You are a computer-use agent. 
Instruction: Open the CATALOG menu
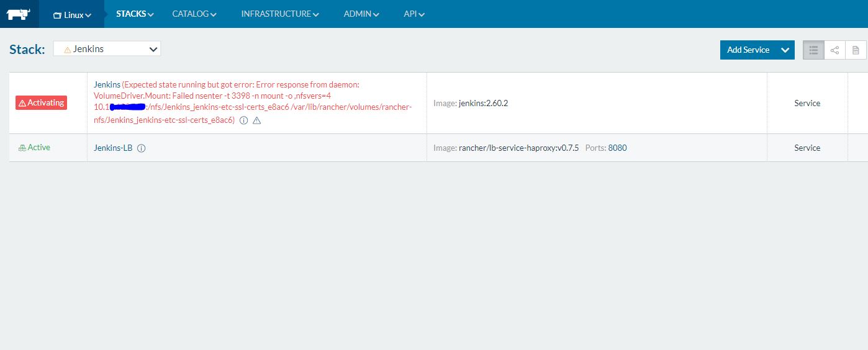pyautogui.click(x=194, y=14)
